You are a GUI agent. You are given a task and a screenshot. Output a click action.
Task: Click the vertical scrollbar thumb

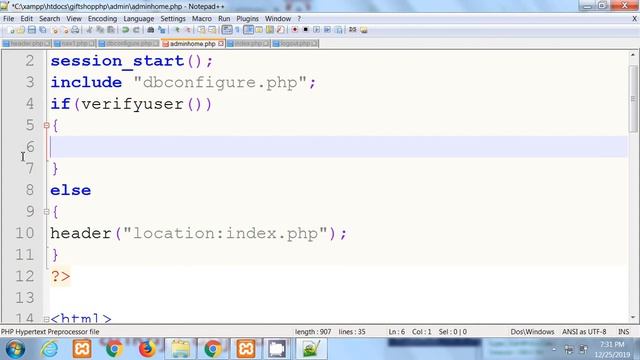(633, 98)
